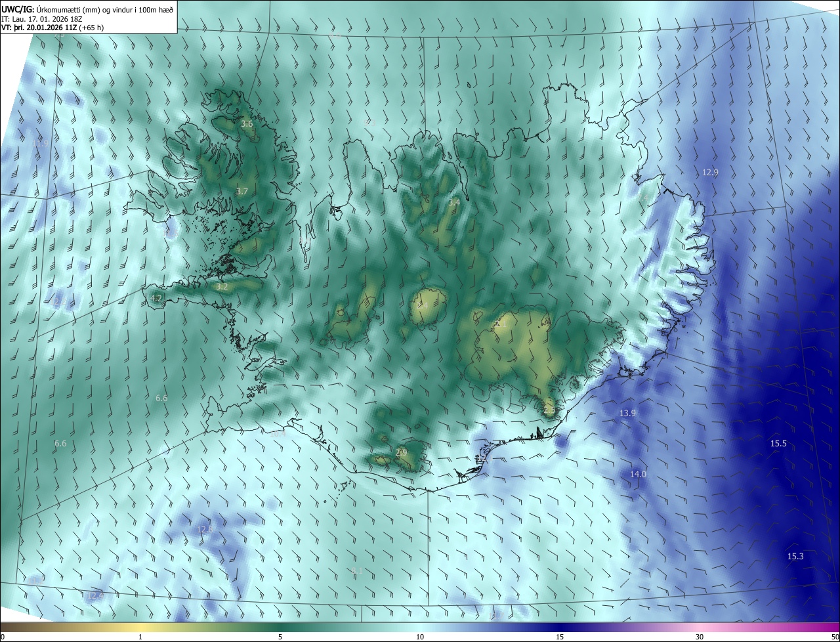The height and width of the screenshot is (642, 840).
Task: Click the 4.2 value on the map
Action: (x=156, y=298)
